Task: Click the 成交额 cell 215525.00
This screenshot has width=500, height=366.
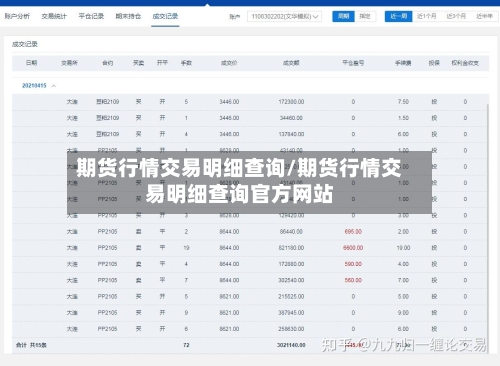Action: pyautogui.click(x=291, y=297)
